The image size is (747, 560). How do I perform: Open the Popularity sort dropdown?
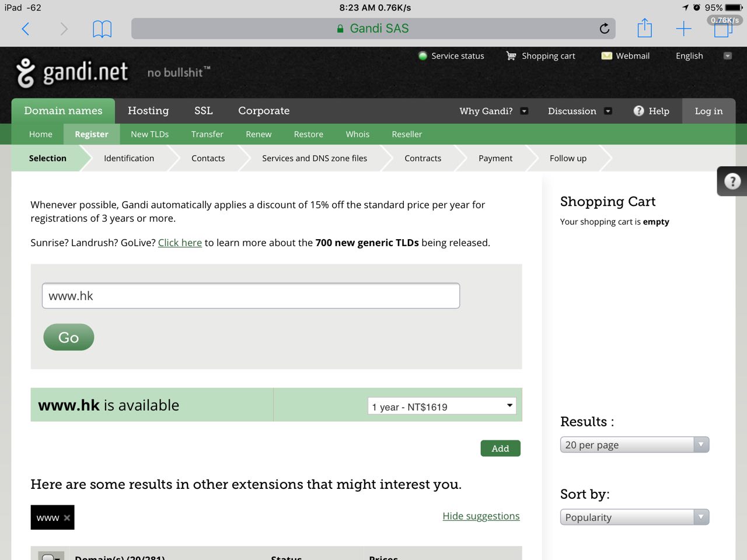coord(634,517)
